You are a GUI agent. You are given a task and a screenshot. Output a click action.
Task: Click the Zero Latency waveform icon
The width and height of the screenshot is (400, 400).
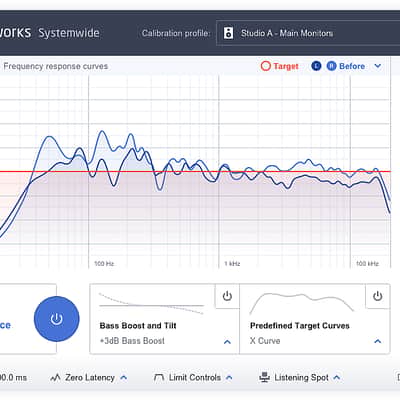55,378
